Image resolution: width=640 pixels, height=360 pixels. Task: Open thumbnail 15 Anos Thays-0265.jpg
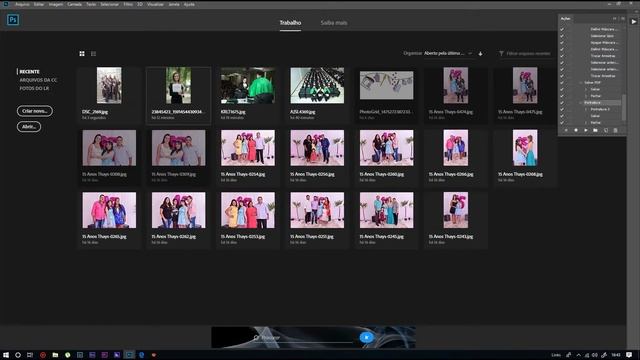tap(109, 210)
